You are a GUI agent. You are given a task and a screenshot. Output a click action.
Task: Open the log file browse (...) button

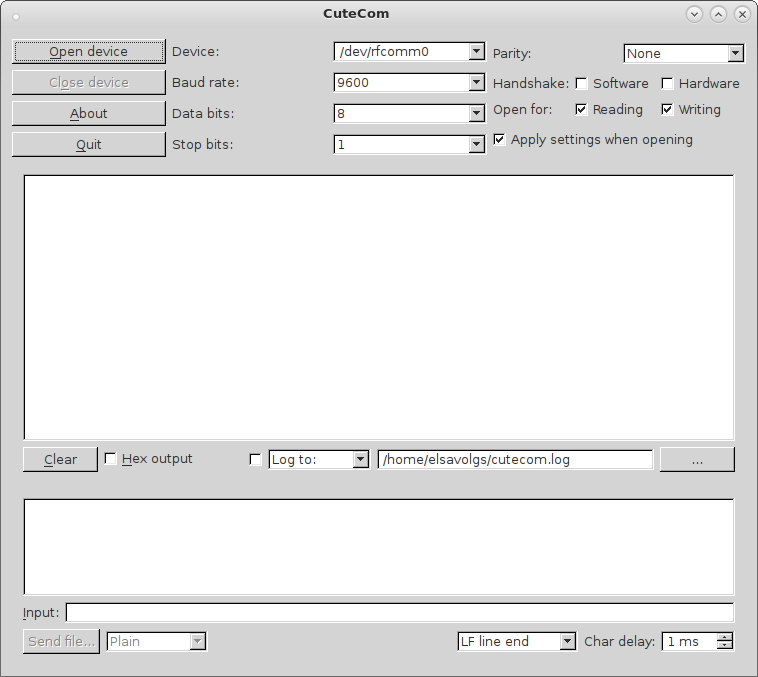pyautogui.click(x=696, y=459)
